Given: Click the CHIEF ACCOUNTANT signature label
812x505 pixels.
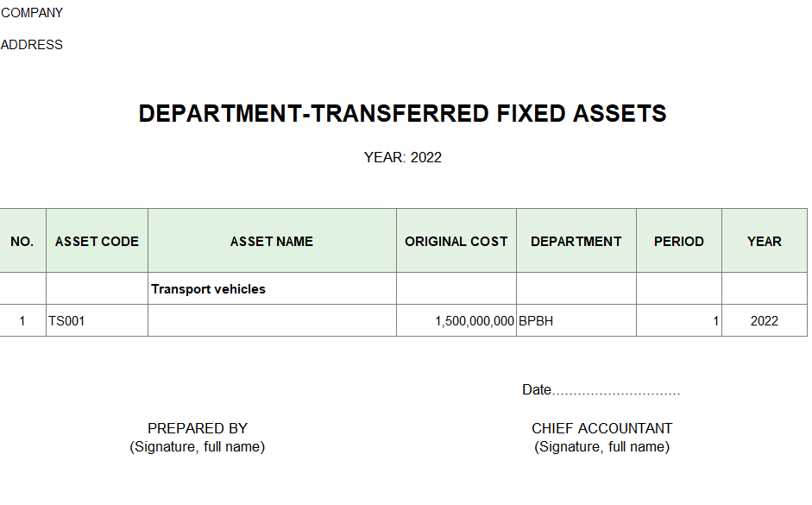Looking at the screenshot, I should point(601,428).
